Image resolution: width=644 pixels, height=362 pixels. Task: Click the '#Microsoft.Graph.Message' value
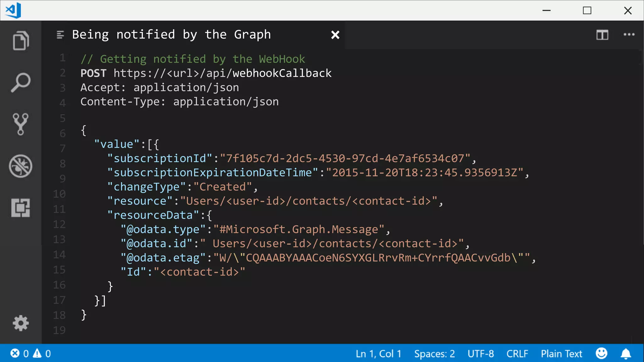point(299,229)
